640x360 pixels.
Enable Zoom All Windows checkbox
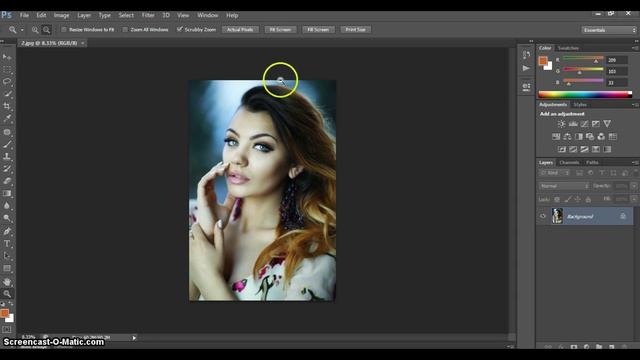[x=125, y=29]
